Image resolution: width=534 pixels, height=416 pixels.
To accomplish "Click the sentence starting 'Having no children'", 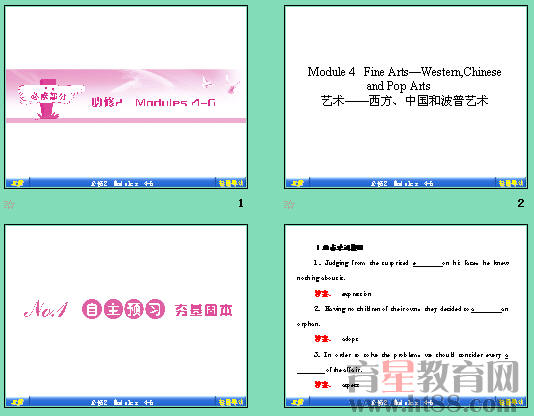I will [403, 316].
